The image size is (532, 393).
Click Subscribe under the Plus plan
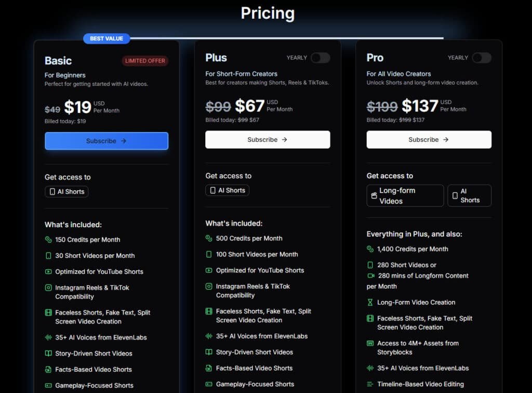(x=268, y=139)
